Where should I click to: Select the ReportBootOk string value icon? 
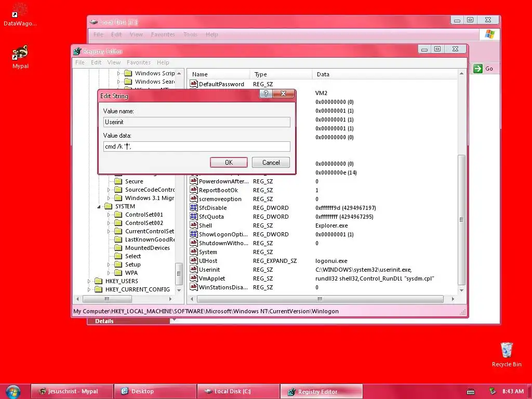194,190
